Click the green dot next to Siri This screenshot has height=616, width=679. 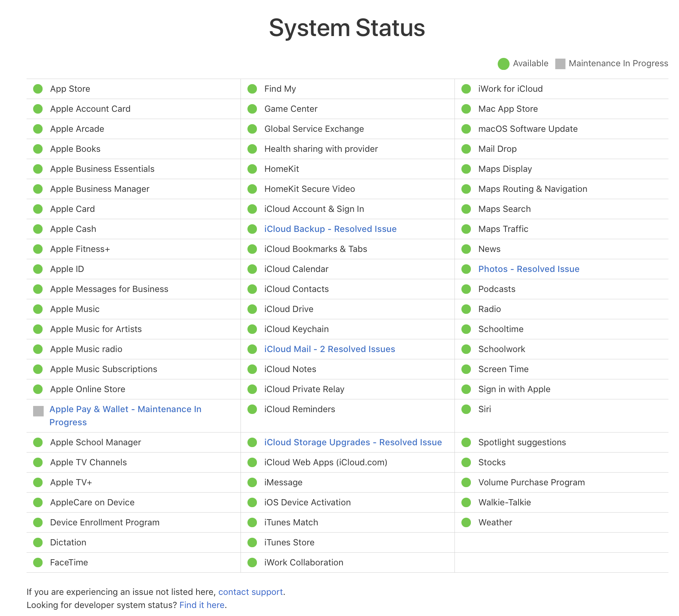[x=466, y=409]
